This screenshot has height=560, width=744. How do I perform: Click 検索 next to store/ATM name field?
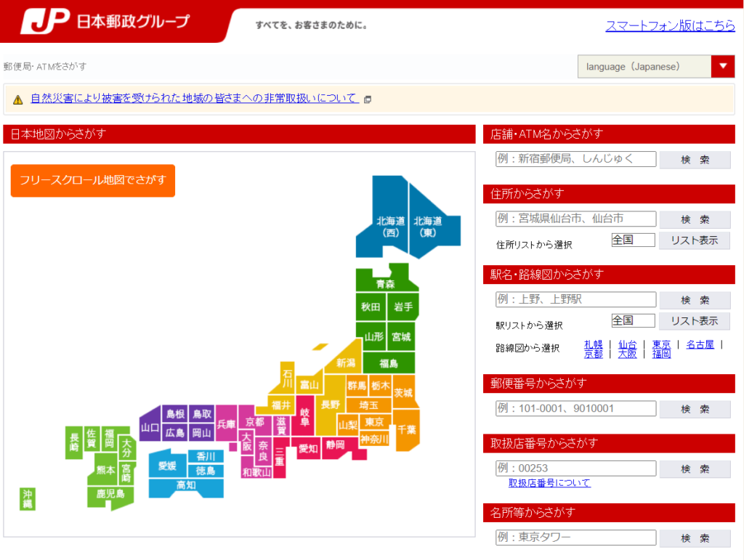(695, 159)
